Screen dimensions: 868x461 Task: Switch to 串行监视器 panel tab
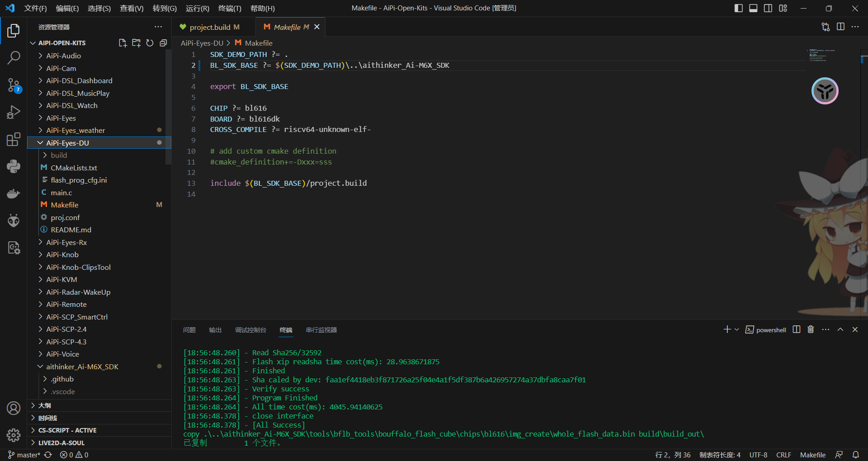[x=321, y=330]
